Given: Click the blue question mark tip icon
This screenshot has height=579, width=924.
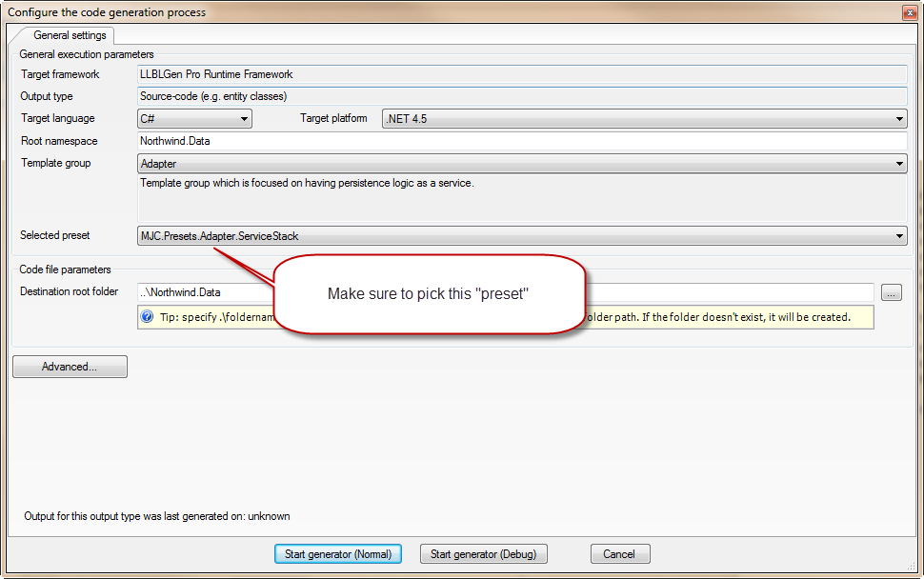Looking at the screenshot, I should 148,317.
